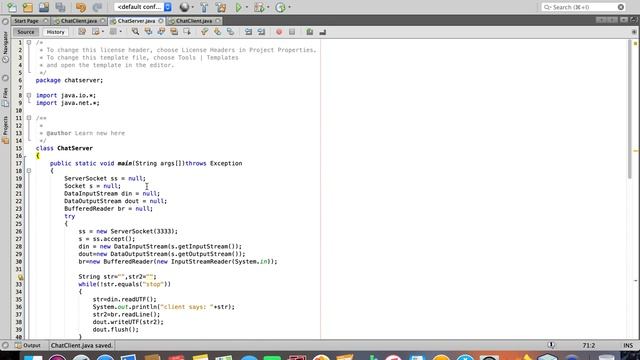640x360 pixels.
Task: Toggle the INS insert mode indicator
Action: 628,345
